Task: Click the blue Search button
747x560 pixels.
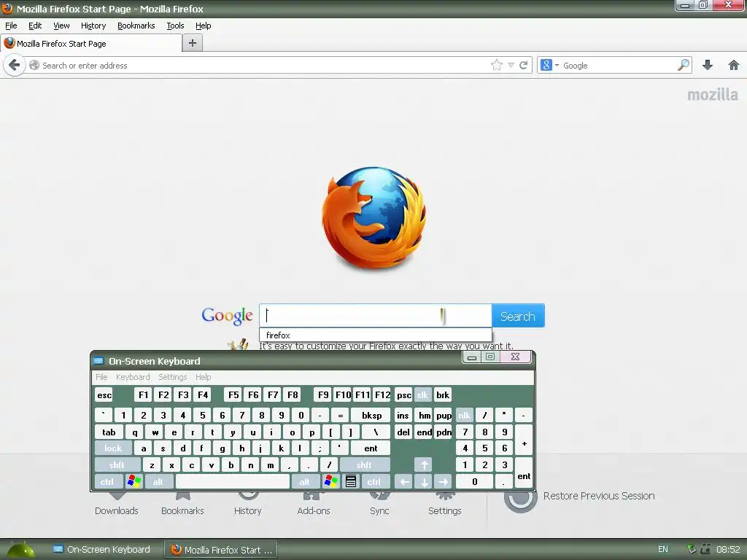Action: 518,316
